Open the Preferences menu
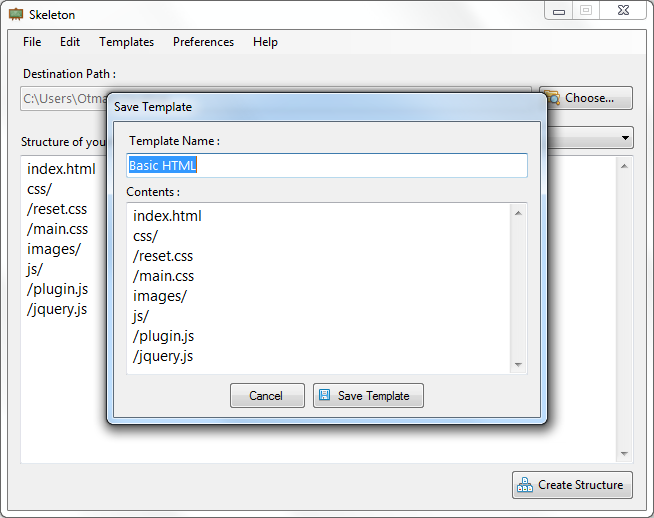The image size is (654, 518). [x=204, y=42]
